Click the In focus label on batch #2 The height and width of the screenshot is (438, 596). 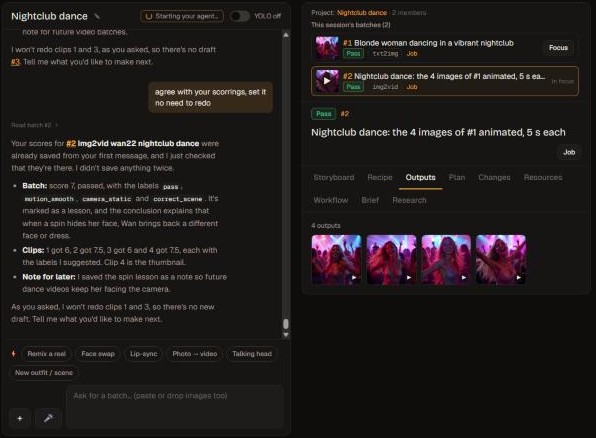563,81
